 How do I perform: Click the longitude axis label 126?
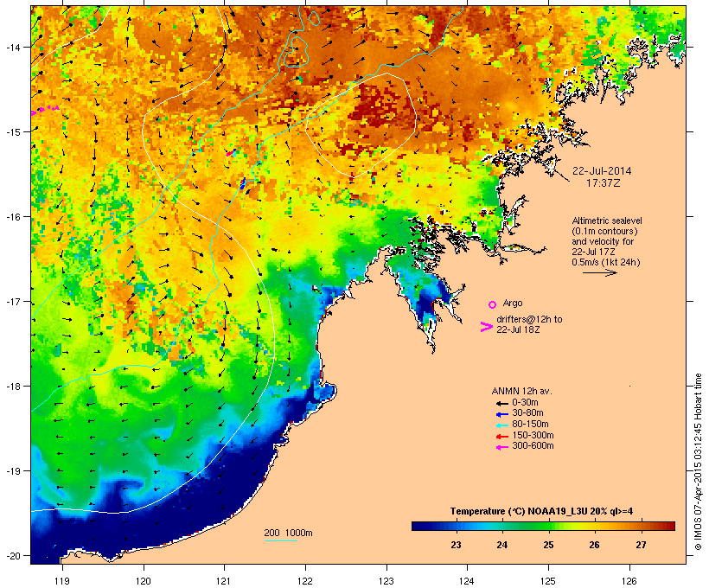click(629, 581)
